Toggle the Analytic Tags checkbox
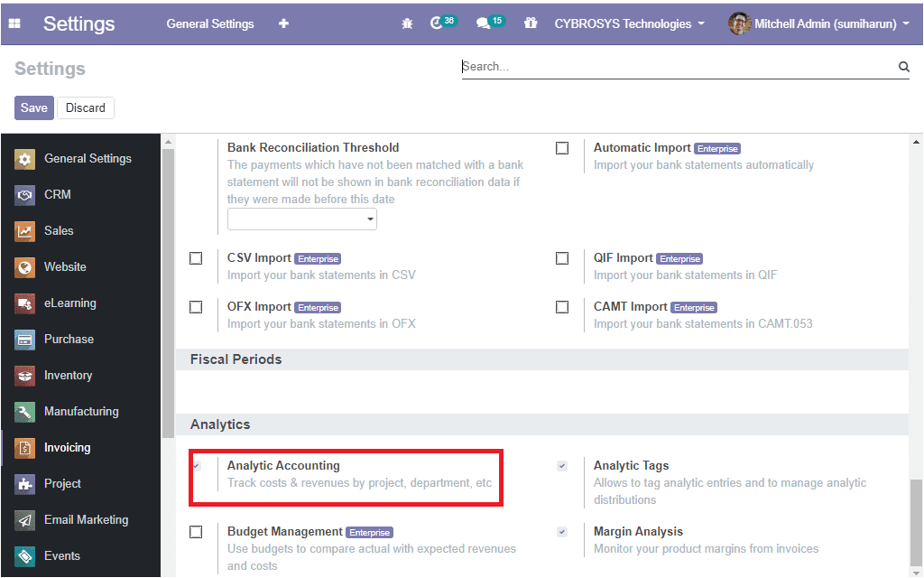Image resolution: width=924 pixels, height=578 pixels. 562,466
